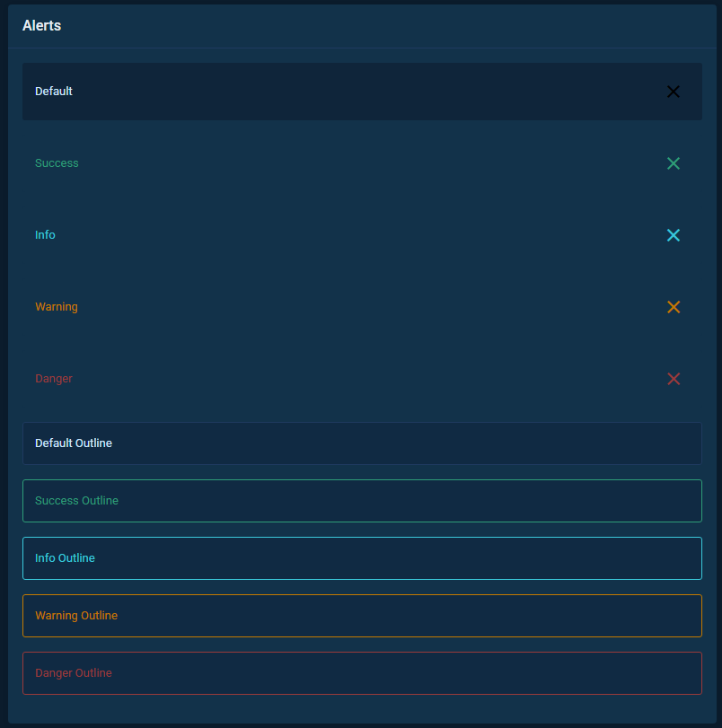Image resolution: width=722 pixels, height=728 pixels.
Task: Click the Alerts panel heading
Action: (42, 26)
